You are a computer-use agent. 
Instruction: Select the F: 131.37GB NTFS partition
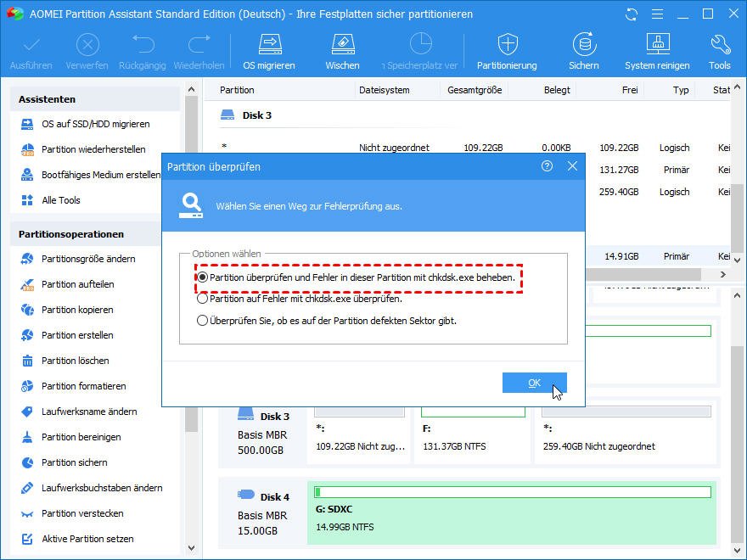click(473, 434)
